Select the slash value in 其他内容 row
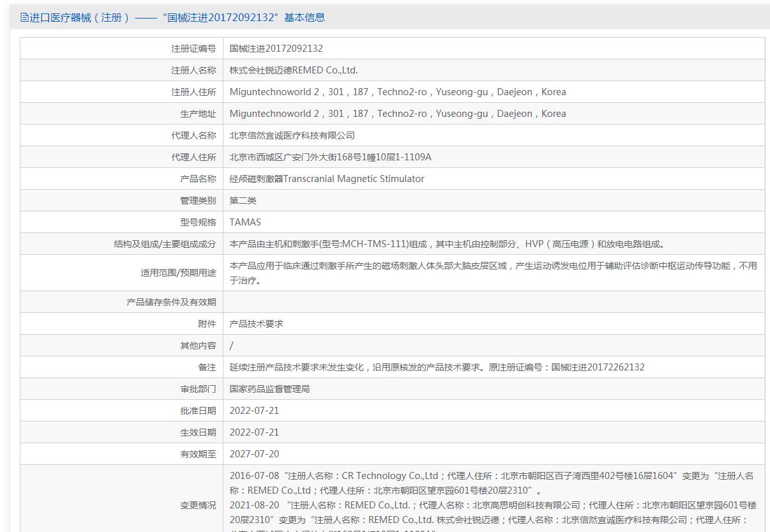 (232, 346)
